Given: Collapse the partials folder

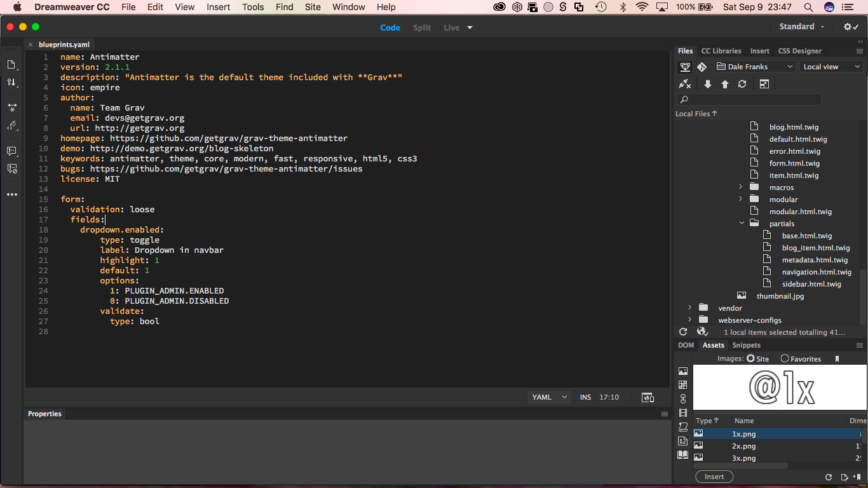Looking at the screenshot, I should [x=741, y=224].
